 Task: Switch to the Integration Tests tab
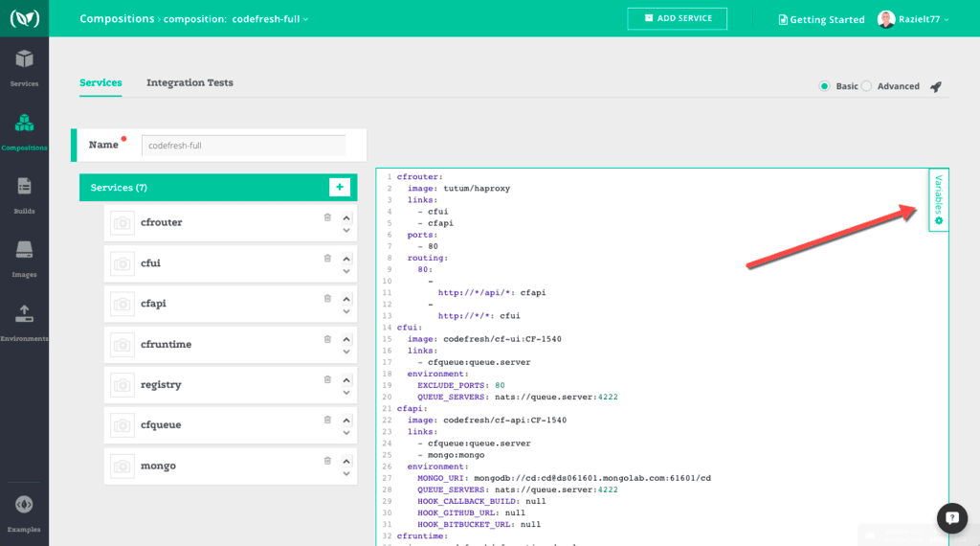click(189, 83)
